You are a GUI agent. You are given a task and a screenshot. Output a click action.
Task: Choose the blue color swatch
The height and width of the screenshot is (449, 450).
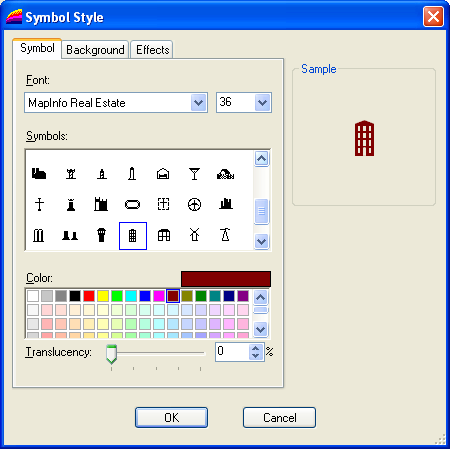(x=145, y=296)
